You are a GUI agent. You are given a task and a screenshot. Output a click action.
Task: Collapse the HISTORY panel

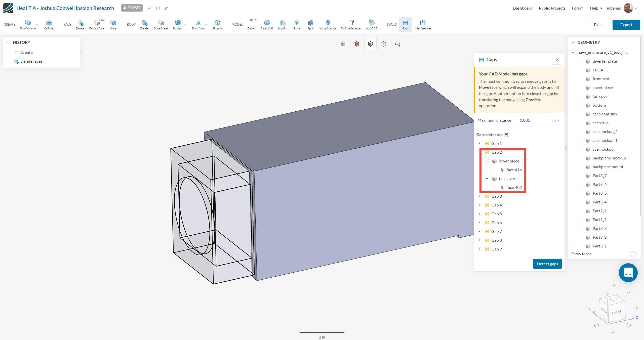(9, 42)
